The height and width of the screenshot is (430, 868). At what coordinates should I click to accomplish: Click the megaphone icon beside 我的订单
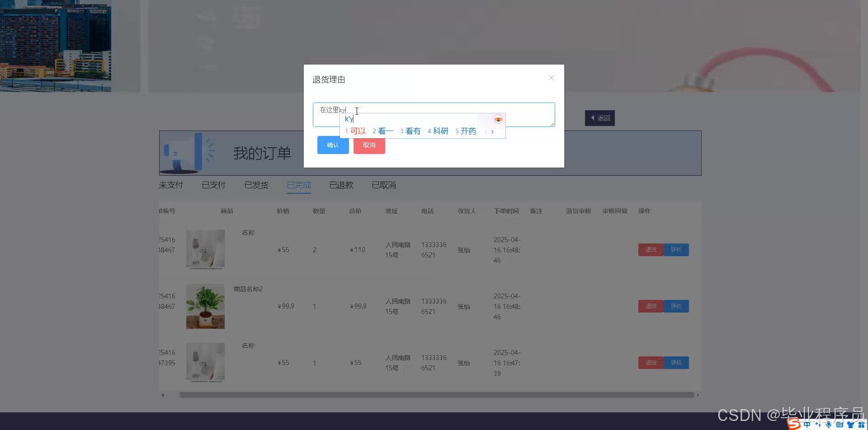(x=189, y=153)
